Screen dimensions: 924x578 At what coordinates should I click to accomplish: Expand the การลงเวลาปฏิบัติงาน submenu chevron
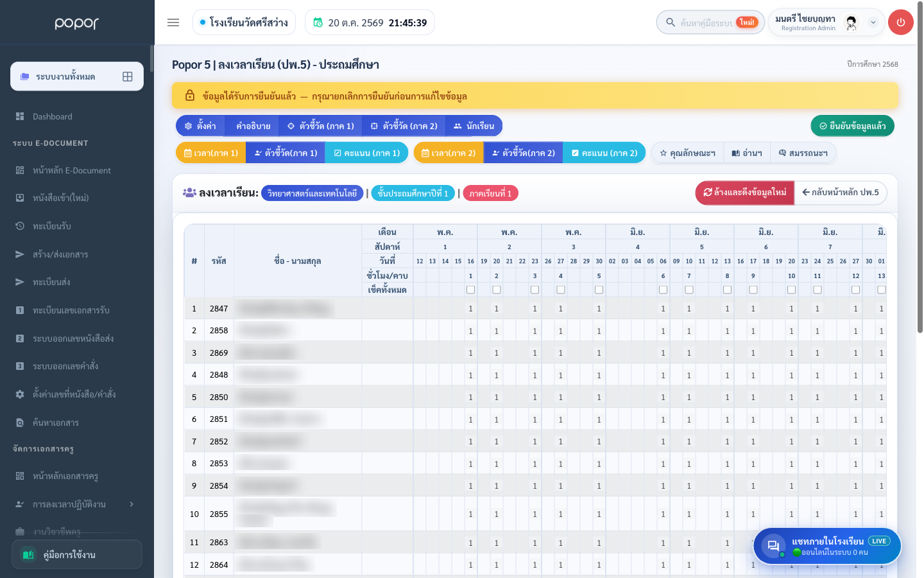tap(132, 504)
